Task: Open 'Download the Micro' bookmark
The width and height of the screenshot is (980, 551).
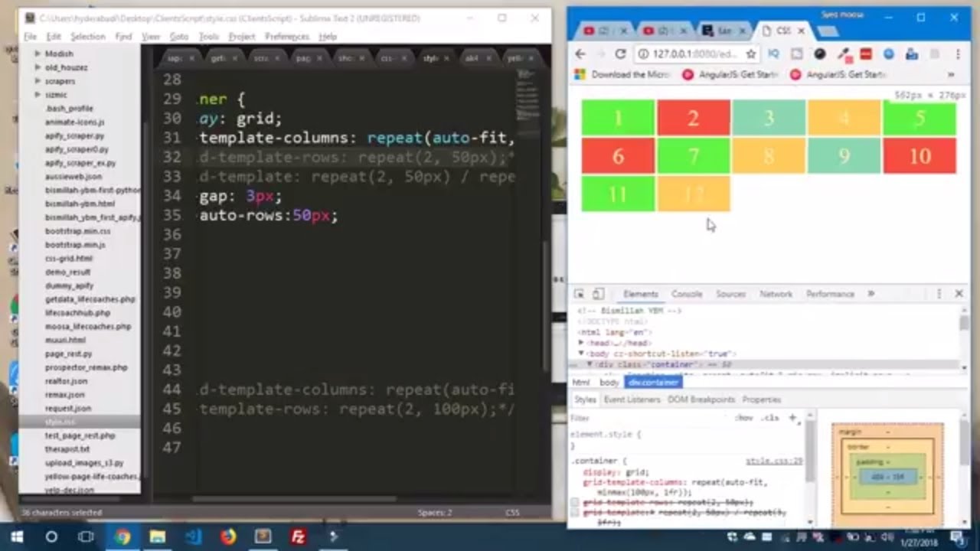Action: (622, 75)
